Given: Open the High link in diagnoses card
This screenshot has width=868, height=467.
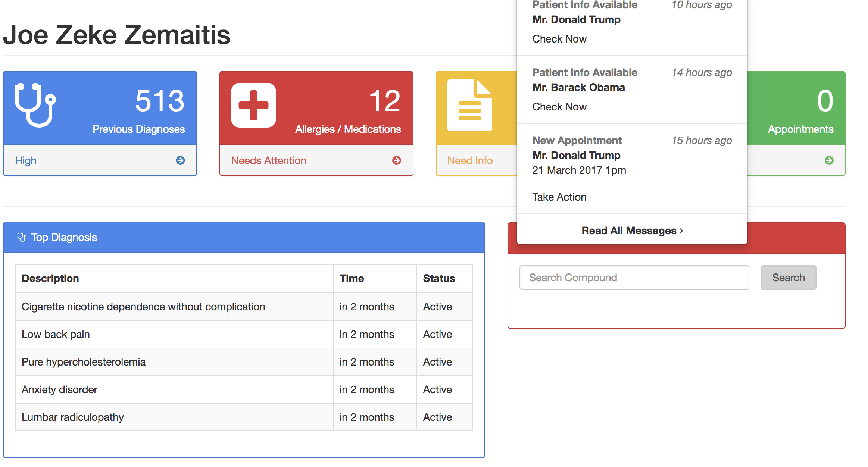Looking at the screenshot, I should point(26,160).
